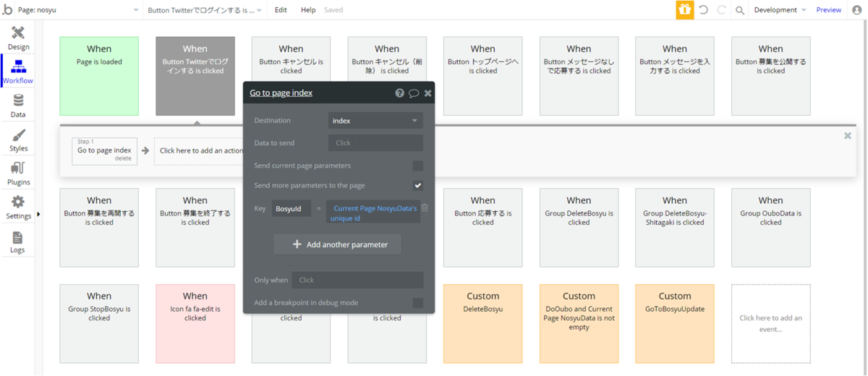Viewport: 868px width, 376px height.
Task: Click the Only when condition field
Action: tap(358, 280)
